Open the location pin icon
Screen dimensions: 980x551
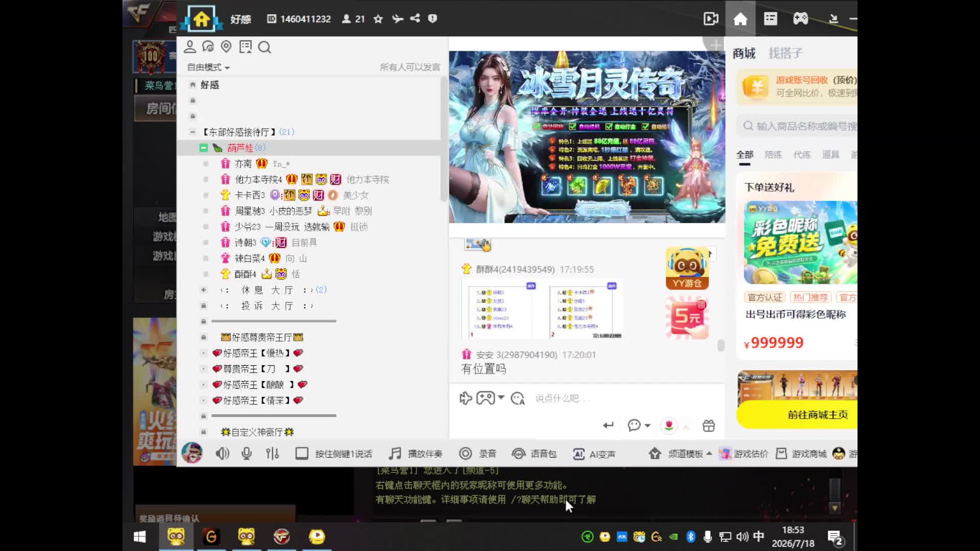click(226, 47)
